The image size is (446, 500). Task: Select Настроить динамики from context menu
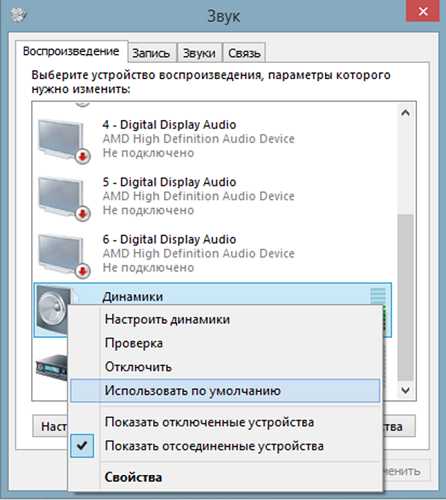click(167, 319)
